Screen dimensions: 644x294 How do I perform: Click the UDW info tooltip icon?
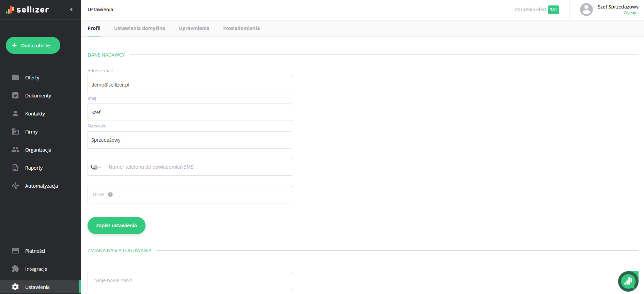click(110, 195)
